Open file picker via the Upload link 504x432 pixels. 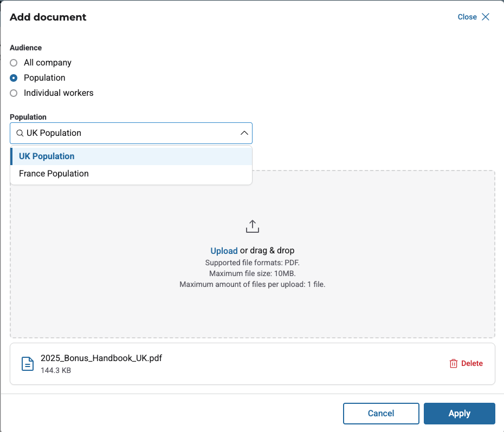coord(224,251)
